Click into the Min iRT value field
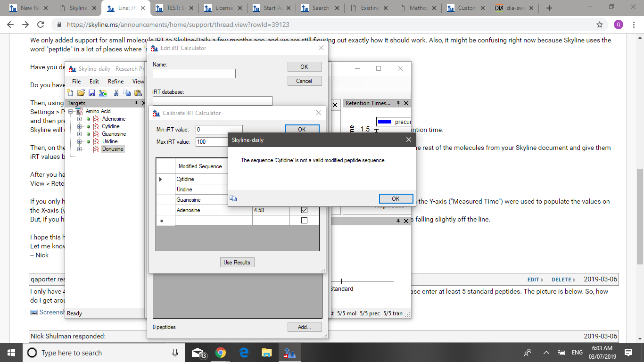This screenshot has width=644, height=362. [x=219, y=130]
